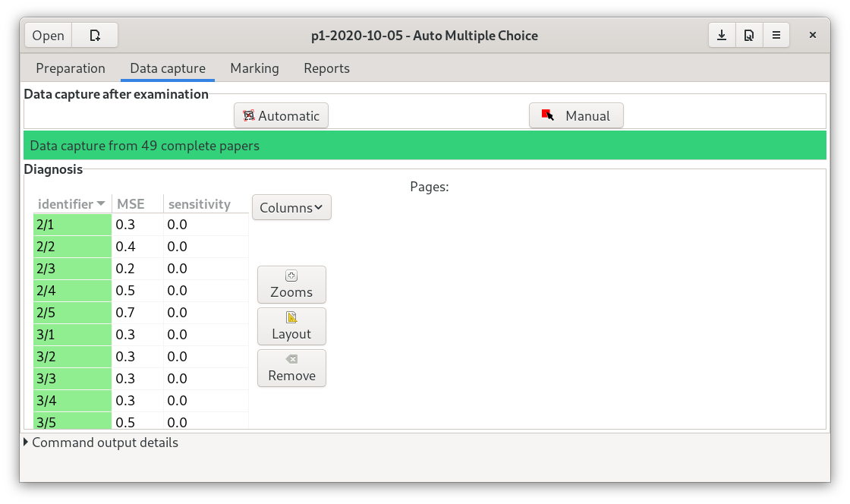Select row with identifier 3/3

72,379
